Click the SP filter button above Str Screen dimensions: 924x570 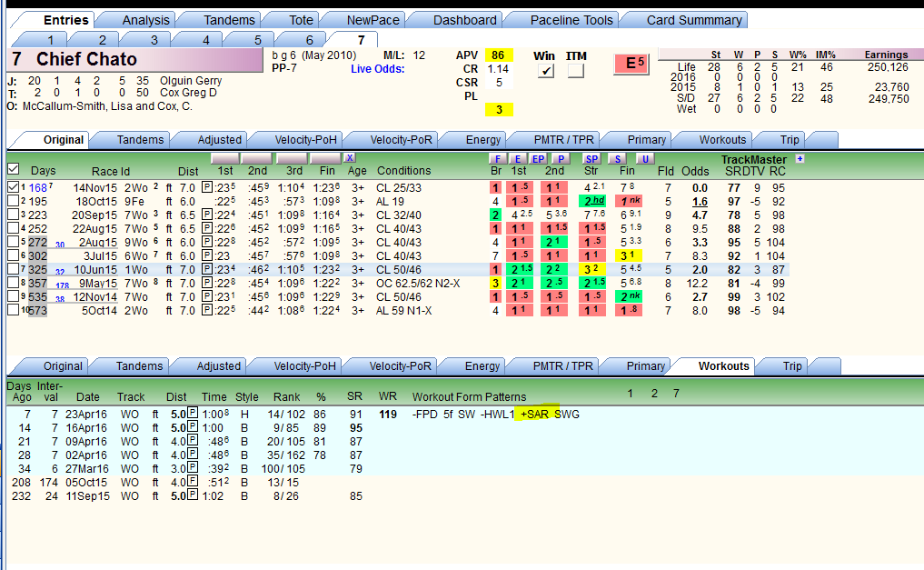point(591,158)
